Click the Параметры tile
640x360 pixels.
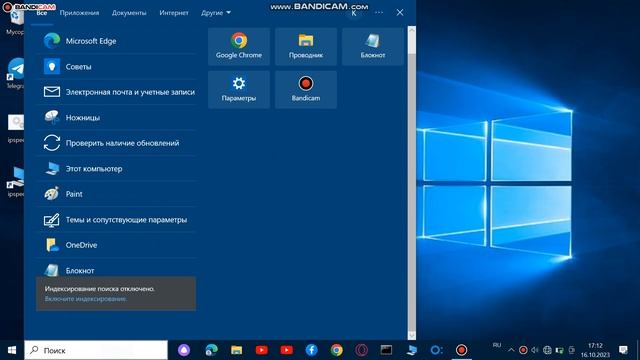[x=239, y=90]
